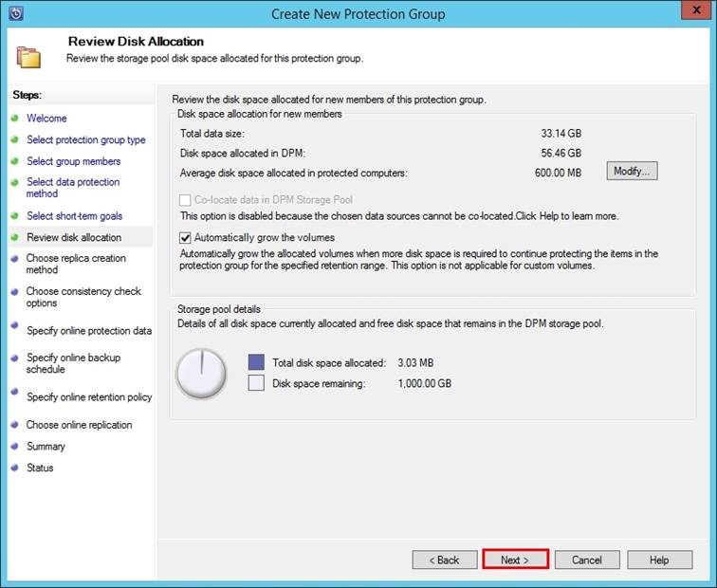Click the Review Disk Allocation heading
The width and height of the screenshot is (717, 588).
(136, 41)
